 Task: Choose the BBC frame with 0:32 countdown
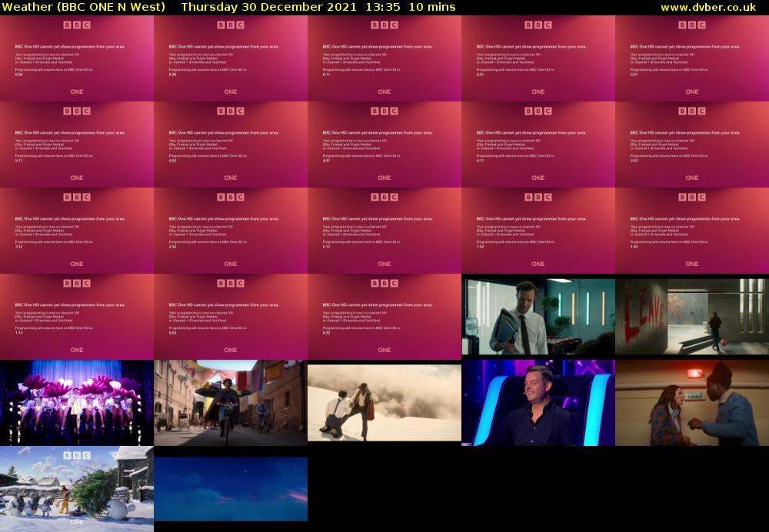point(384,317)
